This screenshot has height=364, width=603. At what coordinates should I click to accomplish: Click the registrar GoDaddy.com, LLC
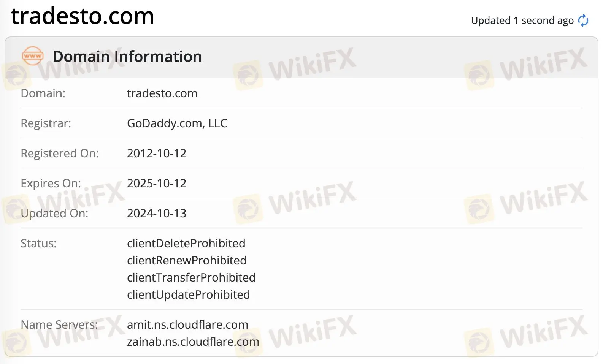coord(177,123)
